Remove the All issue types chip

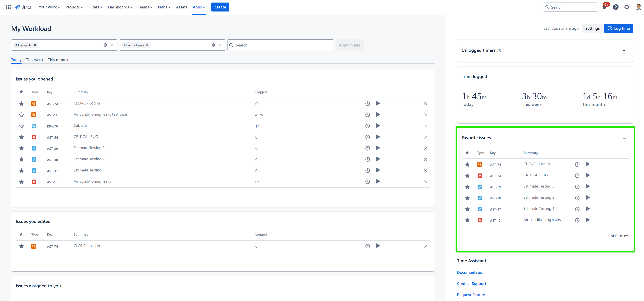tap(147, 45)
